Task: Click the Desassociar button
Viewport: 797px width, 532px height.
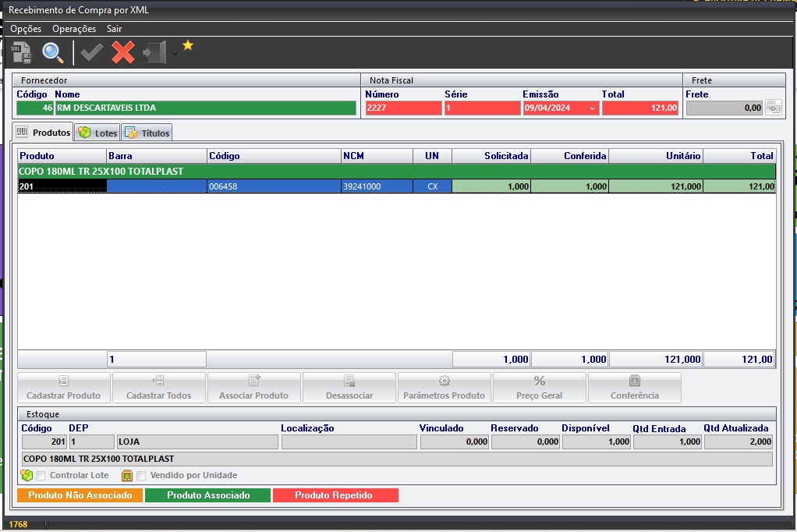Action: coord(349,388)
